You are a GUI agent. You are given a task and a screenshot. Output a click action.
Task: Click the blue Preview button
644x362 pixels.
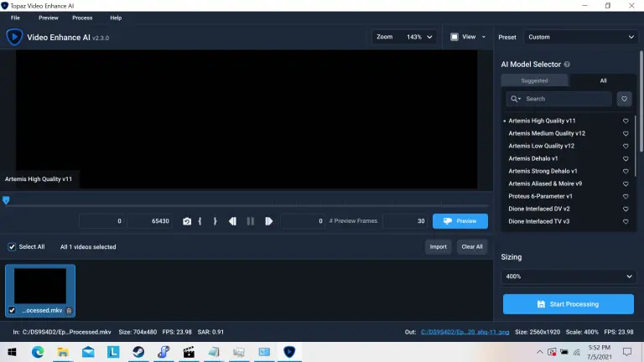click(x=460, y=221)
